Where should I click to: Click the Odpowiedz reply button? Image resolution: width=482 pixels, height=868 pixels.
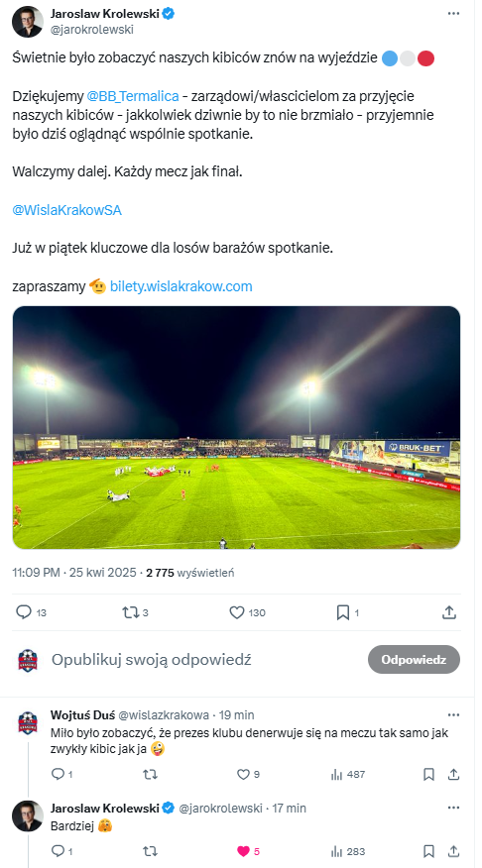pyautogui.click(x=414, y=659)
